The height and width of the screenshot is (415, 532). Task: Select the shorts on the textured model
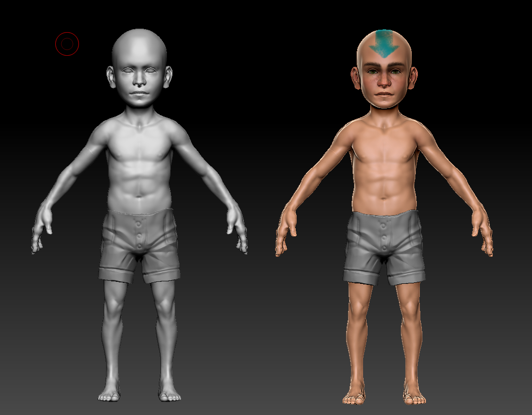[384, 248]
